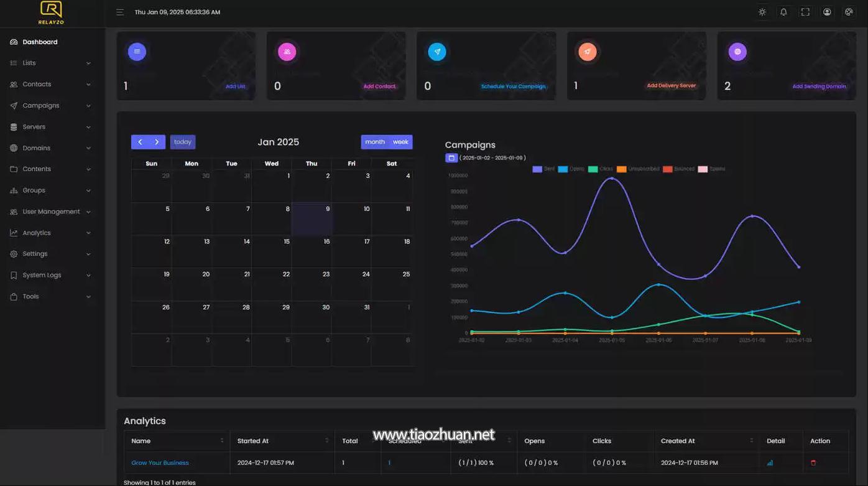Expand the Servers sidebar section

point(51,127)
